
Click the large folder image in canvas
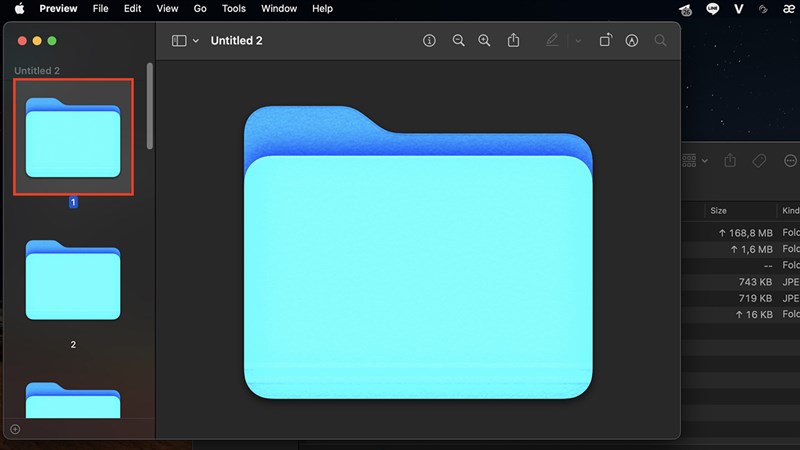tap(418, 252)
